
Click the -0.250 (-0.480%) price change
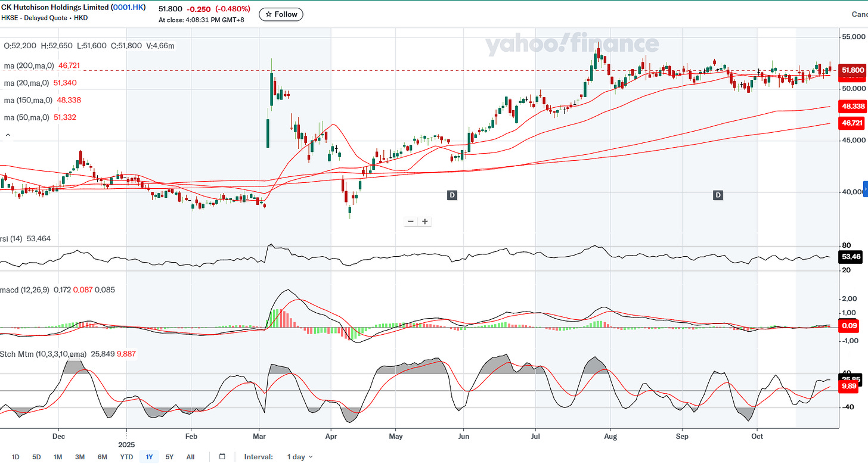tap(219, 9)
